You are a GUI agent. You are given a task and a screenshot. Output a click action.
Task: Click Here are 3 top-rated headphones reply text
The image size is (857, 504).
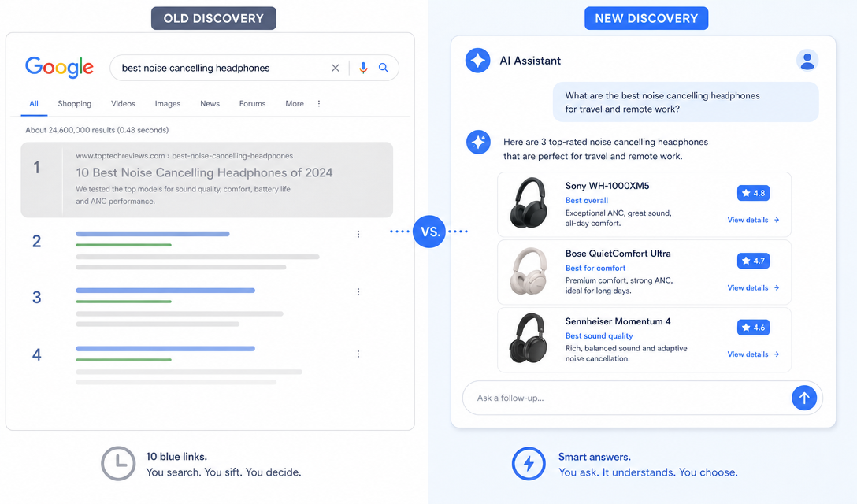click(x=606, y=150)
